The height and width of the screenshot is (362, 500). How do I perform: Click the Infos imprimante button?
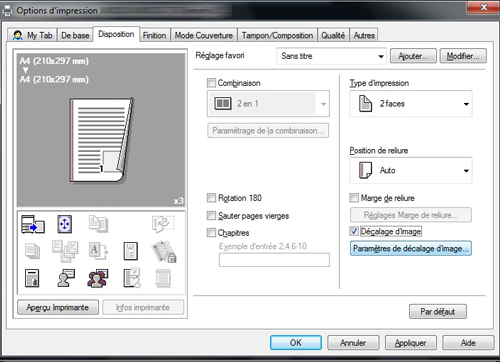click(143, 307)
